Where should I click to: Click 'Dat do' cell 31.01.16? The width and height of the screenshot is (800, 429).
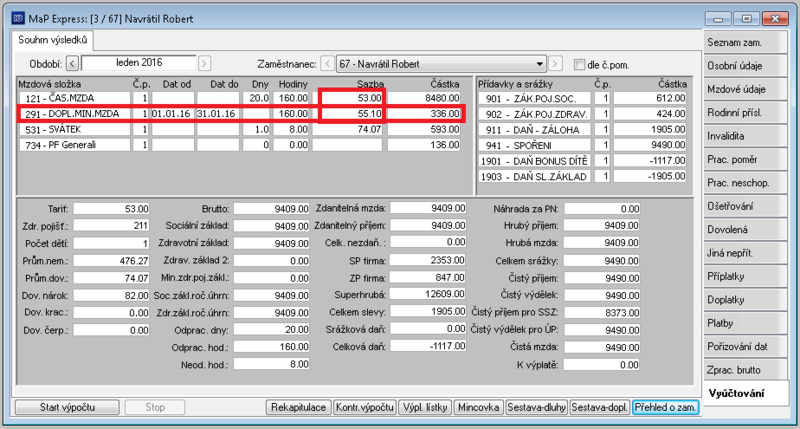click(x=218, y=114)
